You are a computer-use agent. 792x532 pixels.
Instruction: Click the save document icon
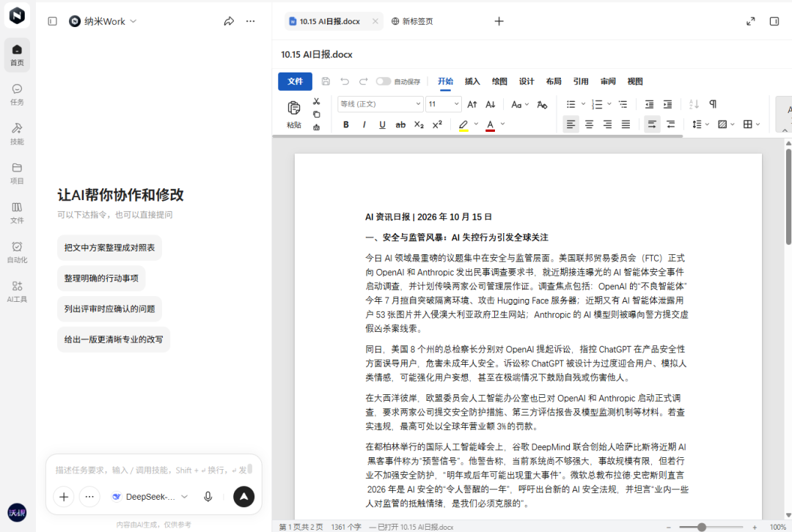[326, 81]
